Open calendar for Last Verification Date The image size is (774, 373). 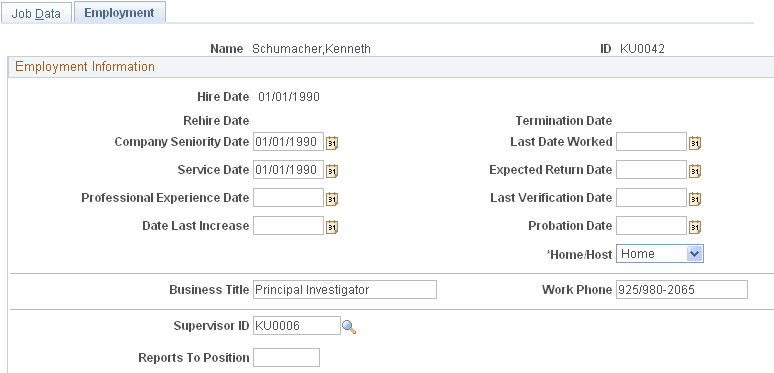695,199
